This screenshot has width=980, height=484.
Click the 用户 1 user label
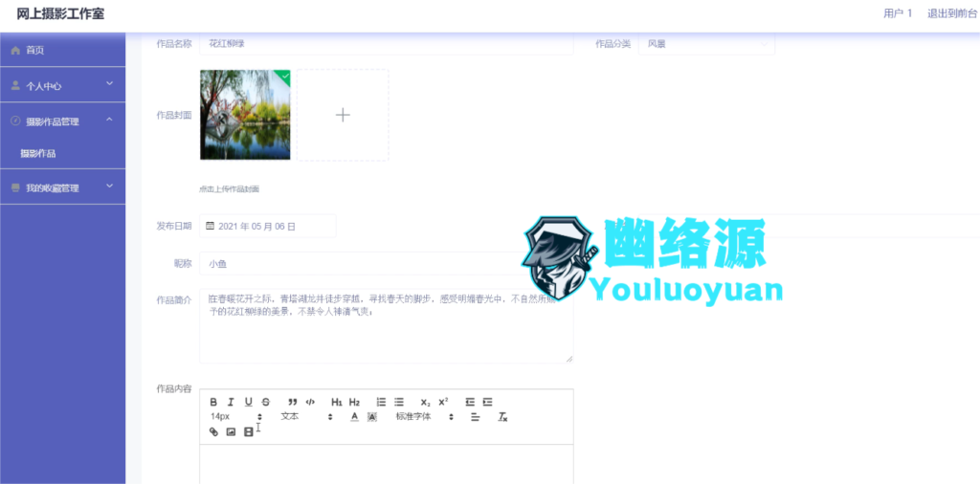coord(898,13)
